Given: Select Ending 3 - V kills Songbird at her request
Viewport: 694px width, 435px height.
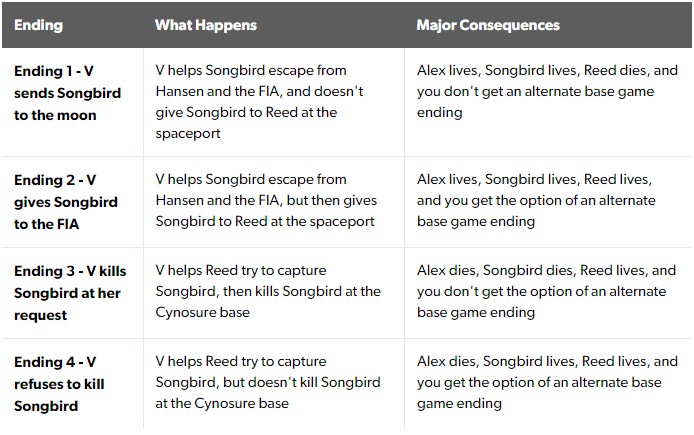Looking at the screenshot, I should pyautogui.click(x=70, y=293).
